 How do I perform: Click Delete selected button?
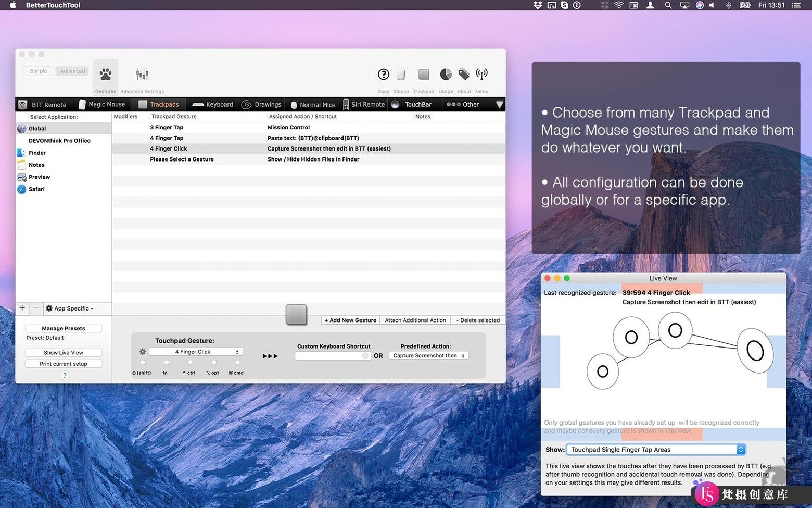tap(478, 320)
